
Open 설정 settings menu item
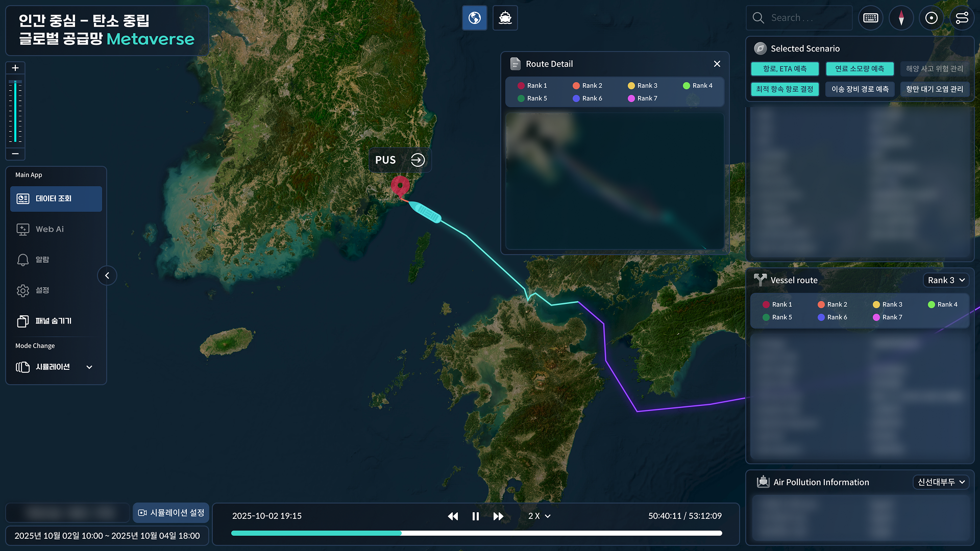pyautogui.click(x=56, y=291)
